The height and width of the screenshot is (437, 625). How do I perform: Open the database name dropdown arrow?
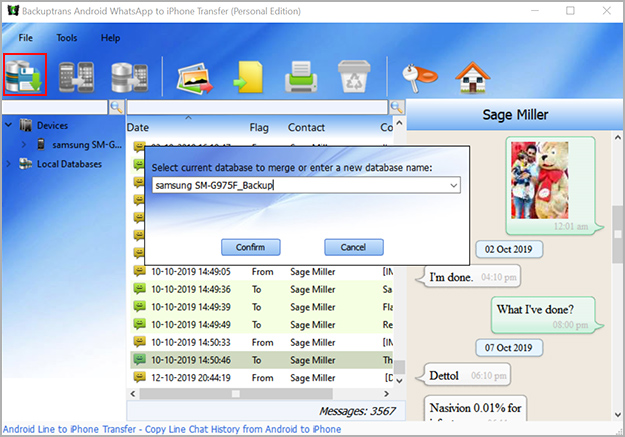(454, 185)
